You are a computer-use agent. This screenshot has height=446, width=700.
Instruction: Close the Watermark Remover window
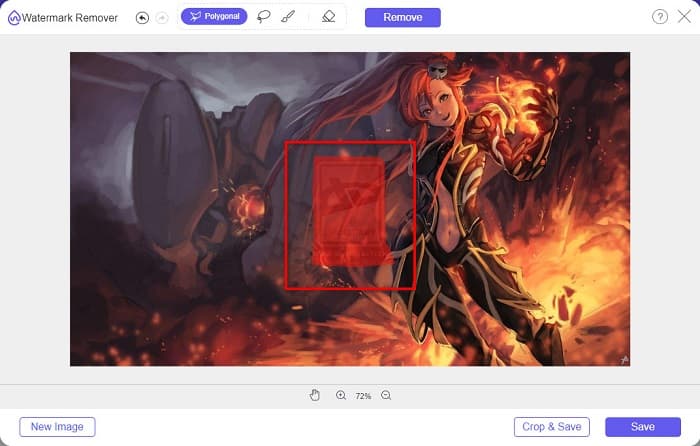tap(684, 17)
